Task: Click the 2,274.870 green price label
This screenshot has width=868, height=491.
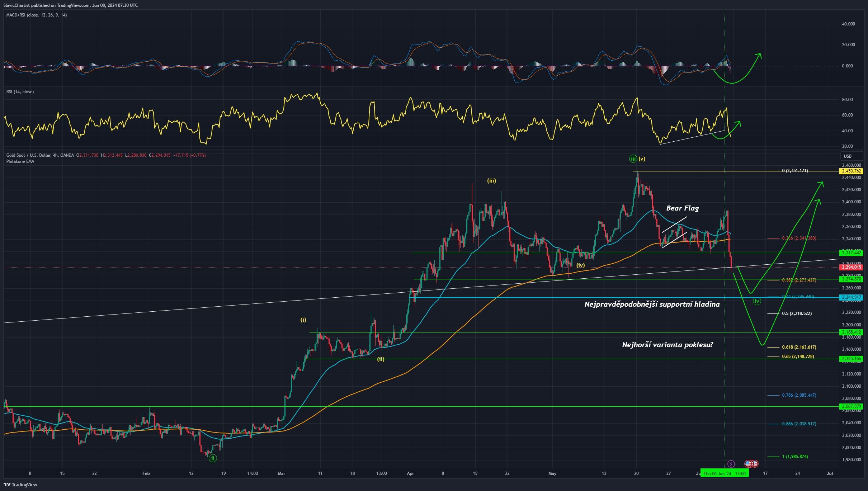Action: click(852, 279)
